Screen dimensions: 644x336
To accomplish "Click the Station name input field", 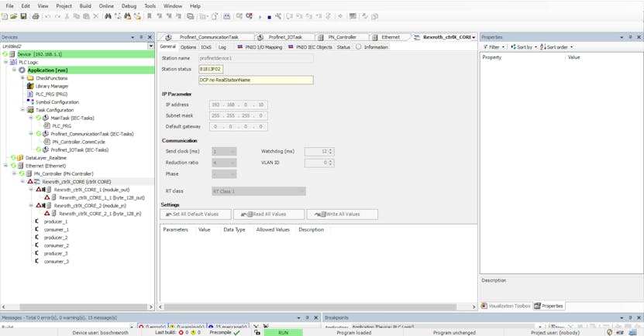I will [256, 58].
